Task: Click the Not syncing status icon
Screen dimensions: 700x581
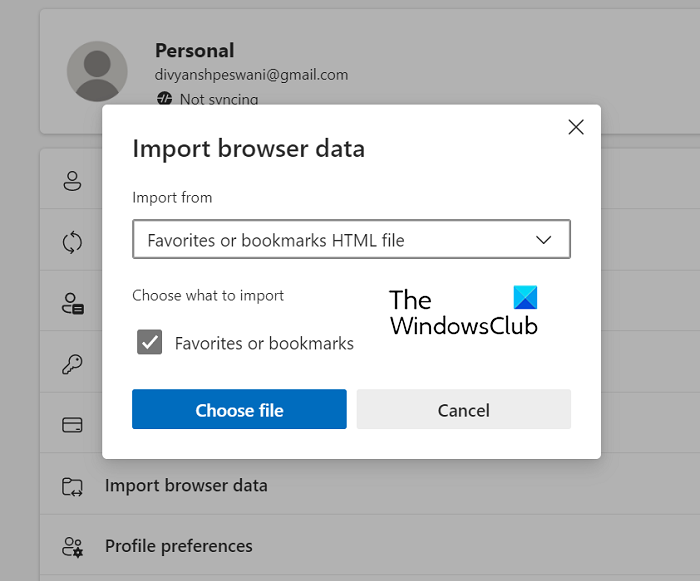Action: [164, 99]
